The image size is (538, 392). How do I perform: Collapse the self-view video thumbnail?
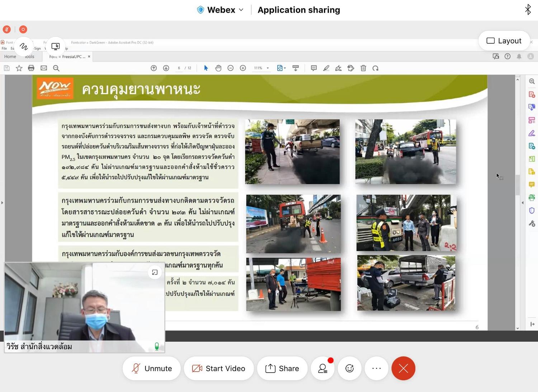tap(155, 272)
